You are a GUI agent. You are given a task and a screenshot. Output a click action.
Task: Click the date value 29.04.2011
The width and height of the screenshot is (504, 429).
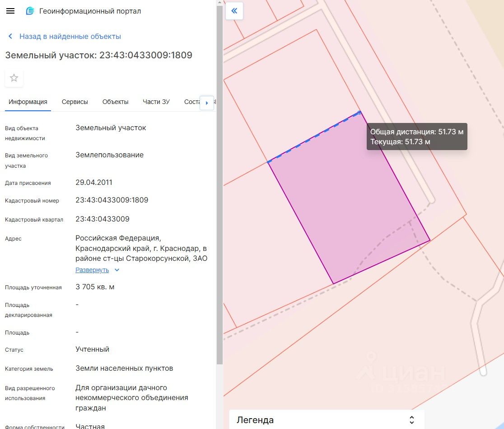[x=94, y=183]
